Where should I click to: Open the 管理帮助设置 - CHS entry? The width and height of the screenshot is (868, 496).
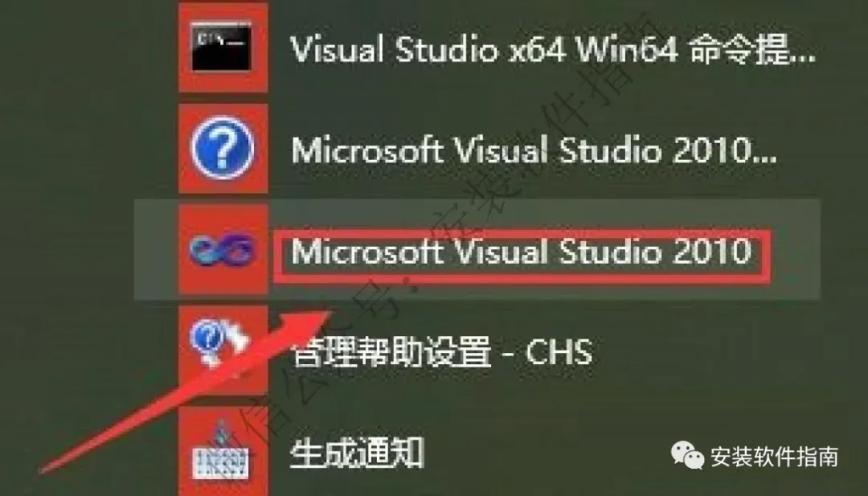pos(442,351)
